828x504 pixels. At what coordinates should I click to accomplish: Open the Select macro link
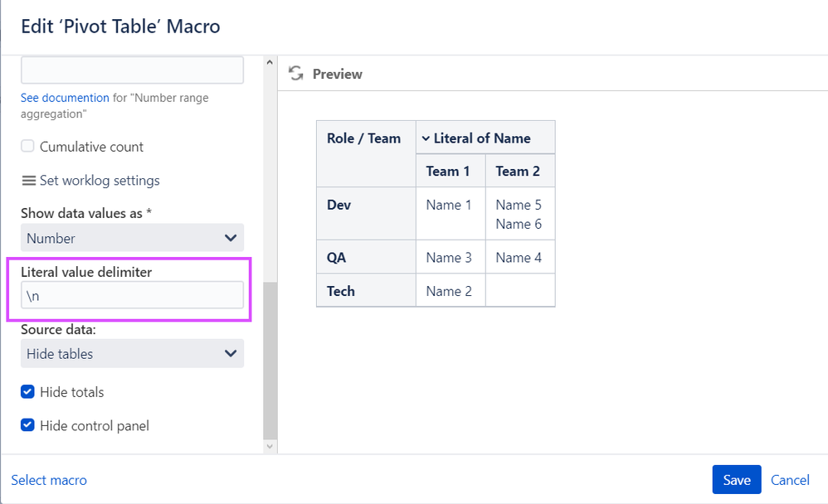pos(49,480)
